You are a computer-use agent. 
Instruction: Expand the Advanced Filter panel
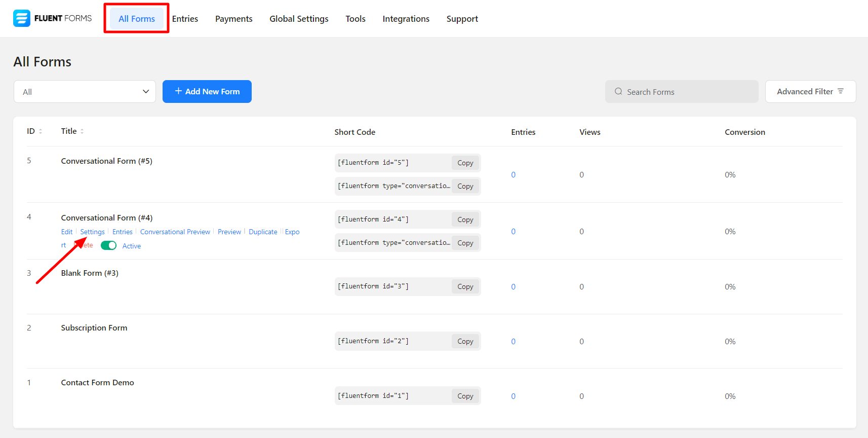pos(810,92)
